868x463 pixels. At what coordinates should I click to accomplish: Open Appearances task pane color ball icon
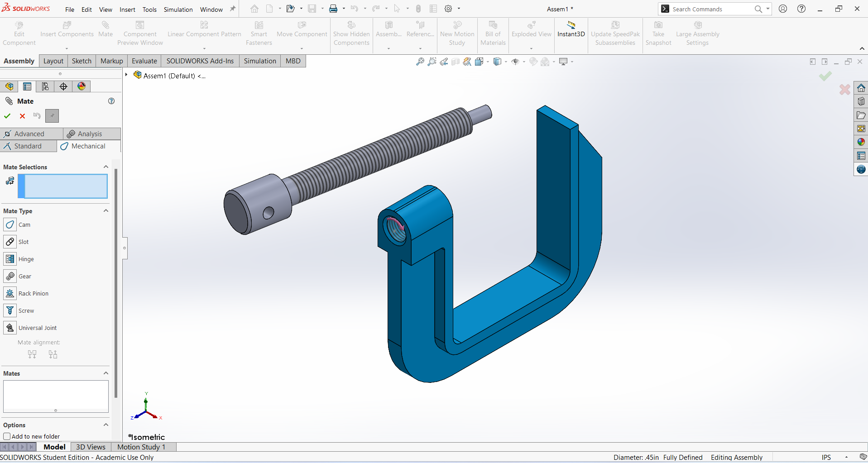point(861,142)
